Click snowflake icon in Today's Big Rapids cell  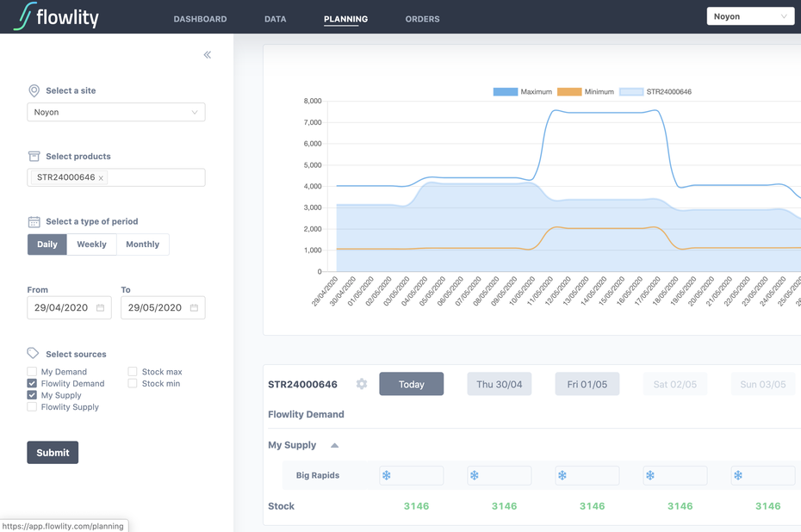(x=387, y=475)
